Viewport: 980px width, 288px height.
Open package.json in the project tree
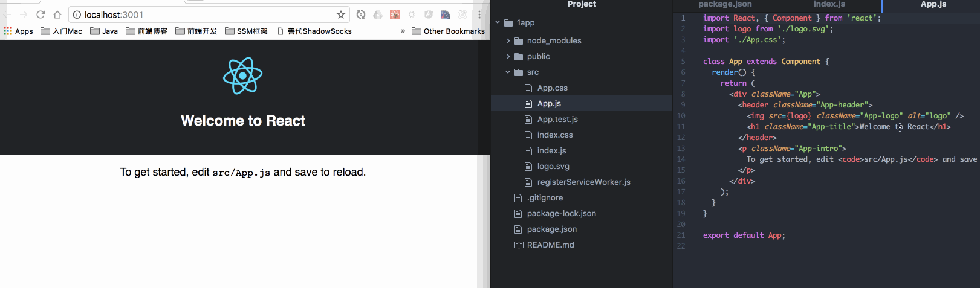point(552,229)
